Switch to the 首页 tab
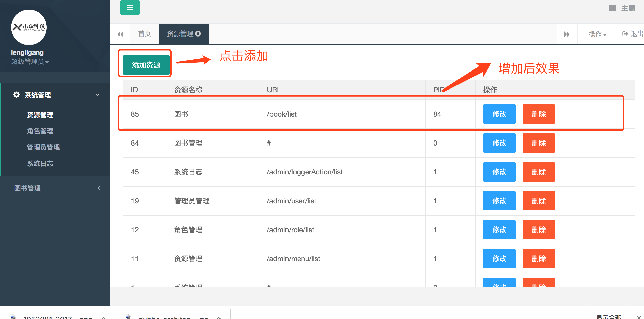 tap(145, 34)
